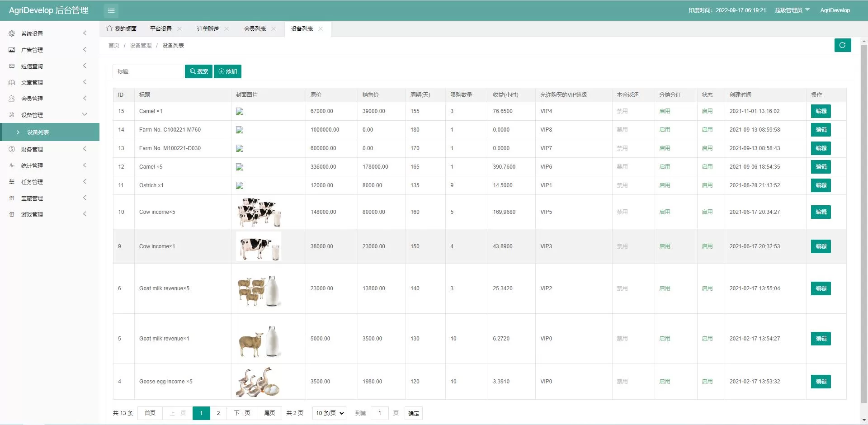Click the hamburger menu collapse icon
This screenshot has height=425, width=868.
(111, 10)
